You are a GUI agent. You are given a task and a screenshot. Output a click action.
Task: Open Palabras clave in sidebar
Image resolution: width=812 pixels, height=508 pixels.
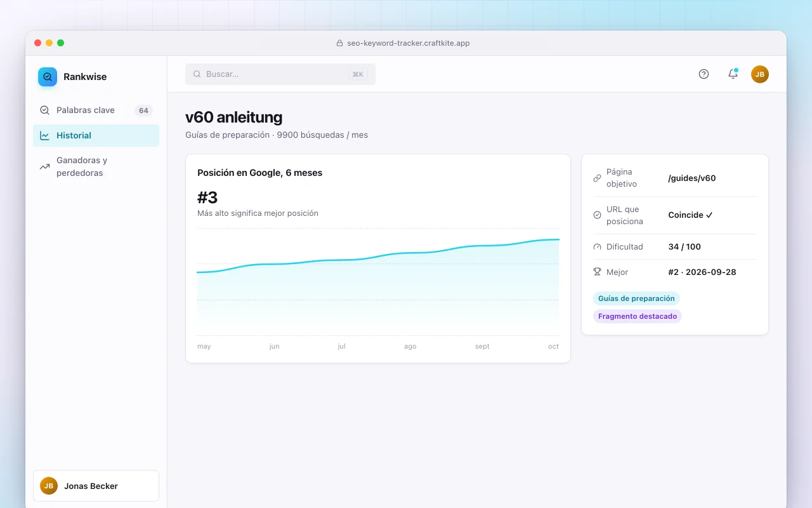click(96, 110)
